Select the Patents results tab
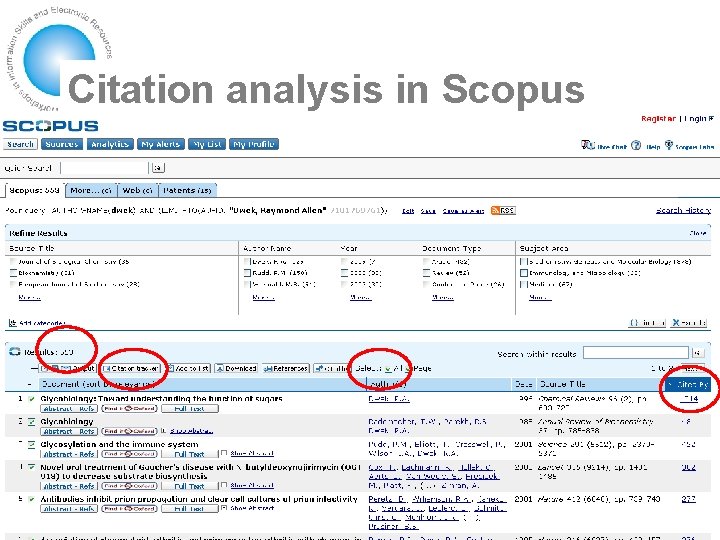 (x=187, y=190)
